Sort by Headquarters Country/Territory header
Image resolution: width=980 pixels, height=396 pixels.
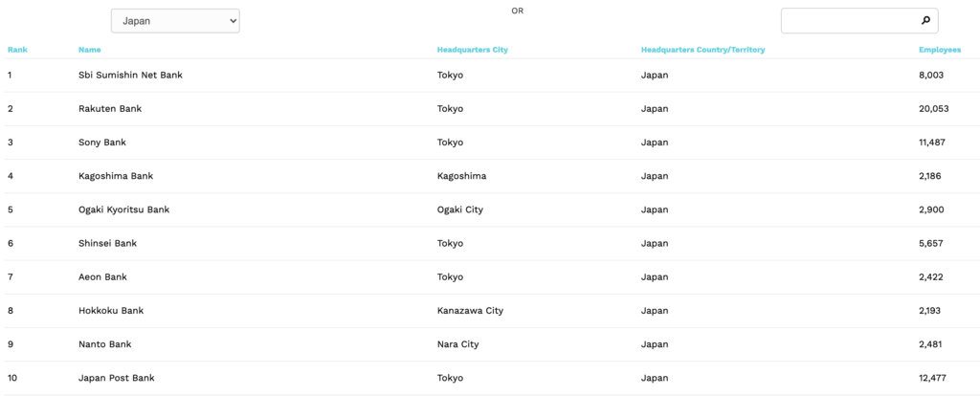pos(703,50)
